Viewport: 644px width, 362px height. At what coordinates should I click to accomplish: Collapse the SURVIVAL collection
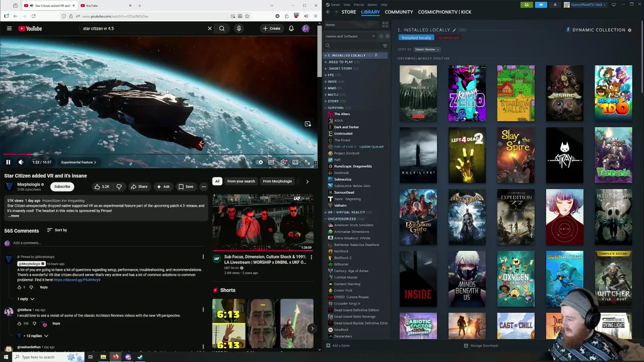pos(326,108)
